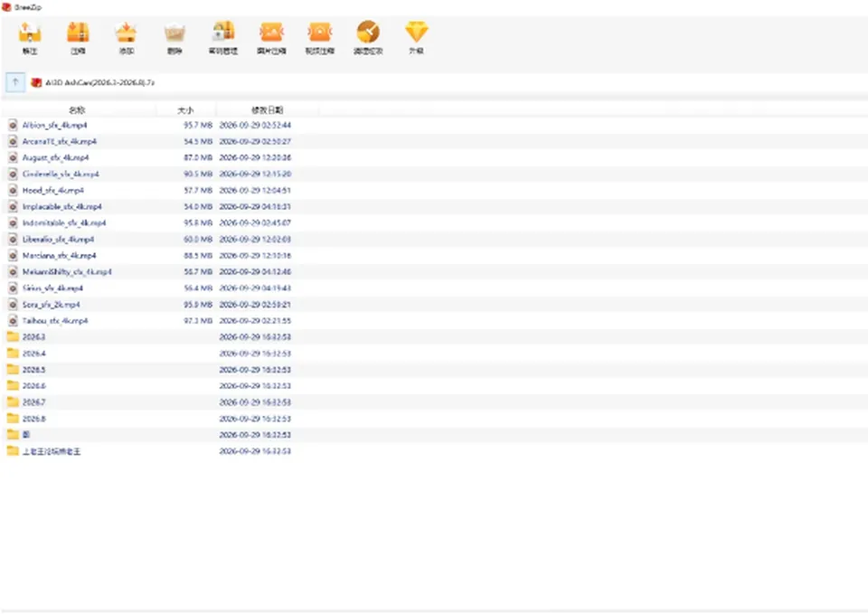Sort list by the size column header
Screen dimensions: 868x614
[x=185, y=109]
